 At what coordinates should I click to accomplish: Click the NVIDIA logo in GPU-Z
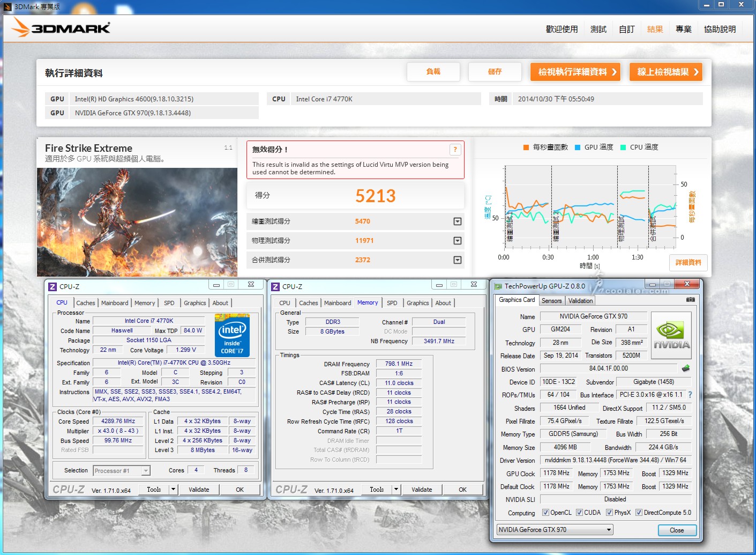[x=671, y=335]
